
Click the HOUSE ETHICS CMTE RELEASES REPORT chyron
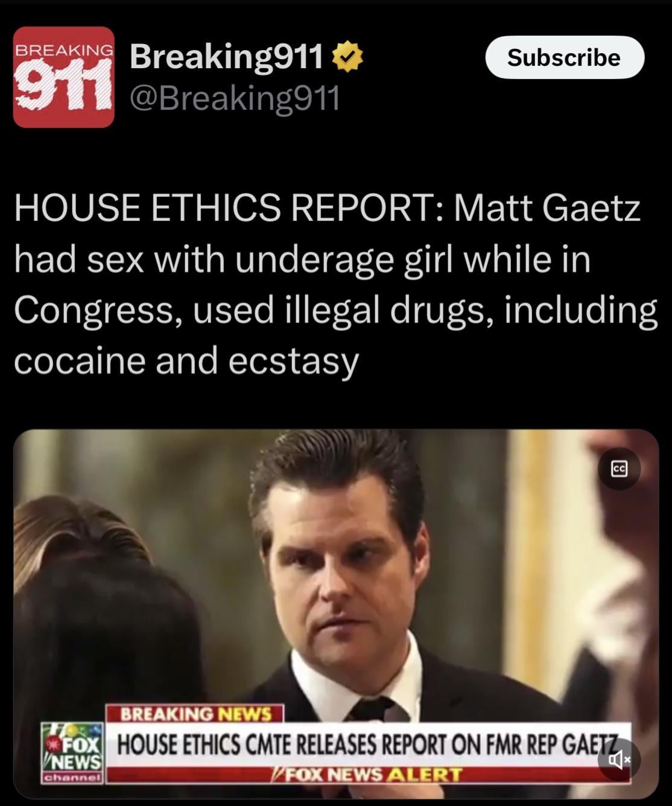[368, 746]
